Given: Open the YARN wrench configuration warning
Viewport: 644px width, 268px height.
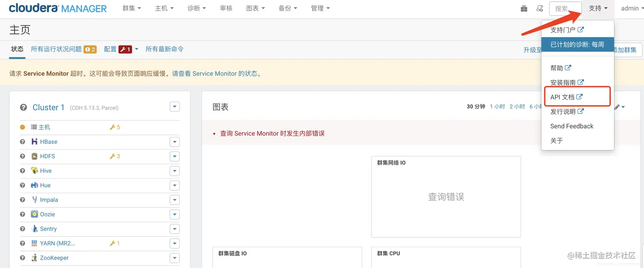Looking at the screenshot, I should [x=115, y=243].
